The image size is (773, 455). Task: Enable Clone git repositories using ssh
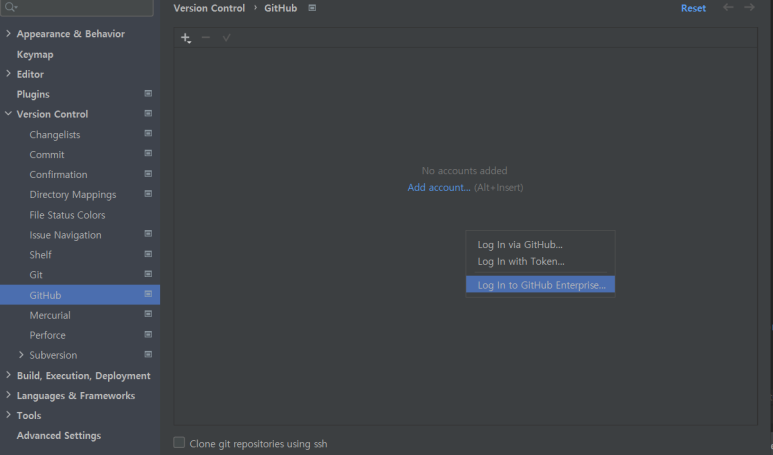pos(179,443)
